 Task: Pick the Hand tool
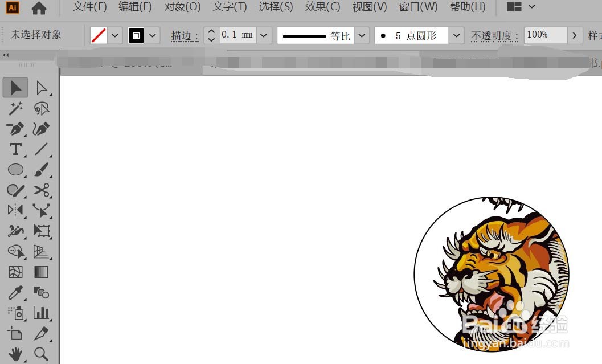[15, 354]
